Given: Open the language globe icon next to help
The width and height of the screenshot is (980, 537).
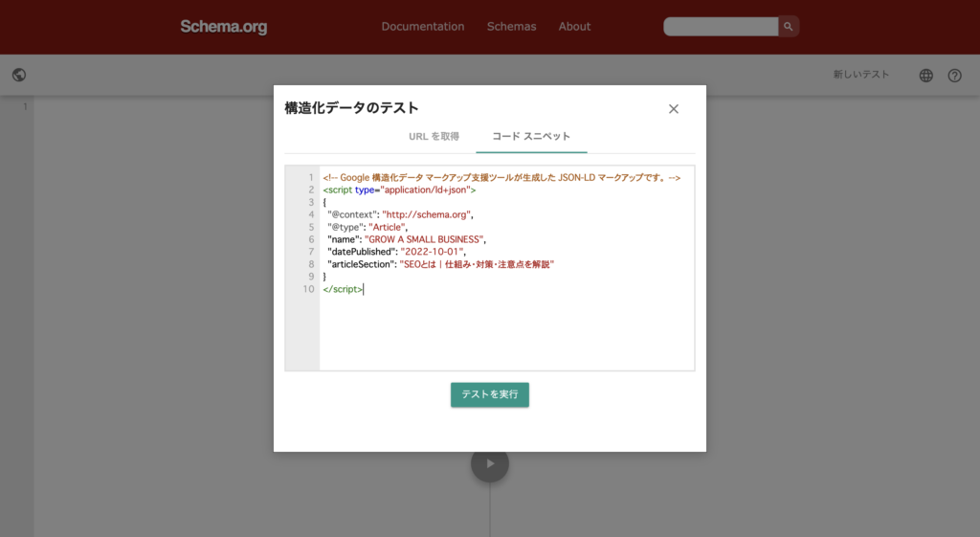Looking at the screenshot, I should (925, 76).
